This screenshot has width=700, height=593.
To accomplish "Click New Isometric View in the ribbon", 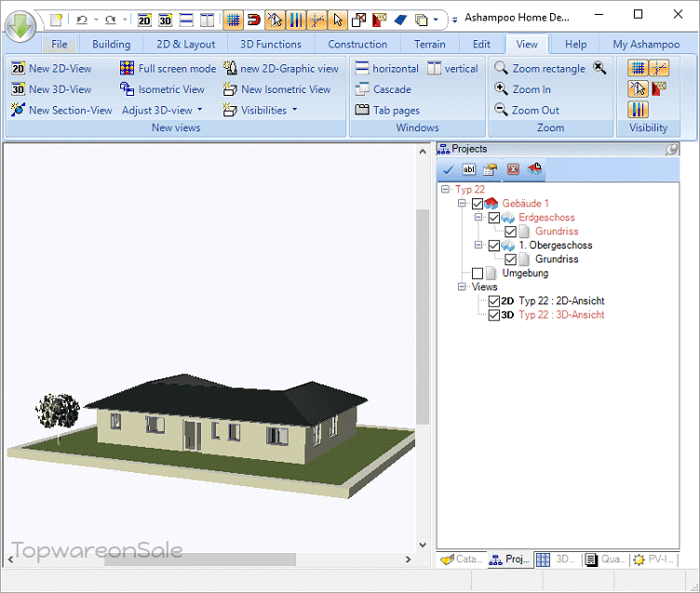I will click(x=276, y=89).
